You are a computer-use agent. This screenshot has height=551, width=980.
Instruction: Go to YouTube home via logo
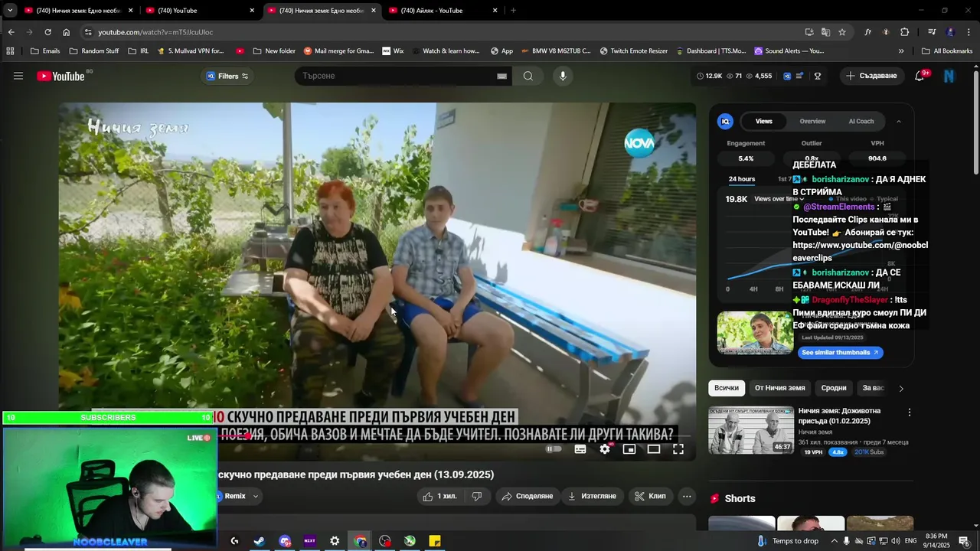60,76
